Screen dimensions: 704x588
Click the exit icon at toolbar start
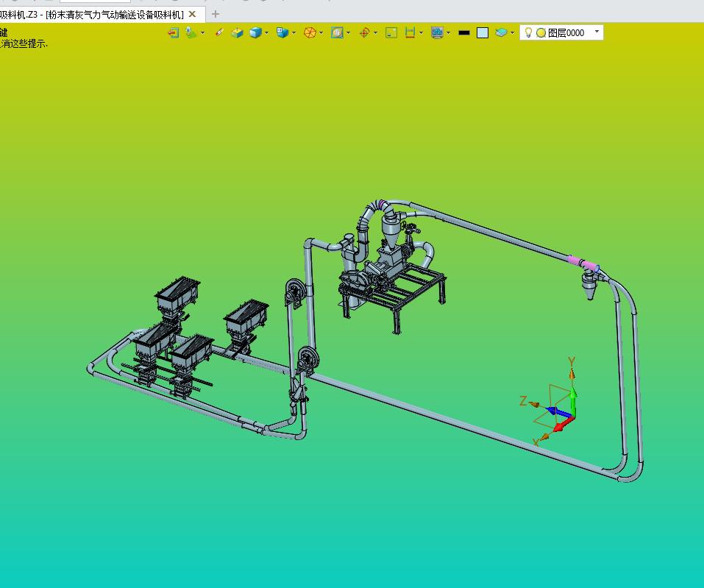[174, 32]
